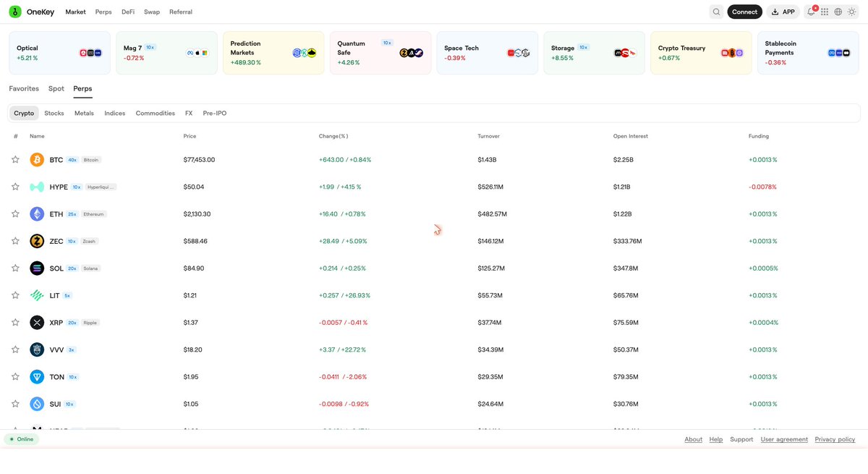Click the TON coin icon
Image resolution: width=868 pixels, height=474 pixels.
(37, 376)
